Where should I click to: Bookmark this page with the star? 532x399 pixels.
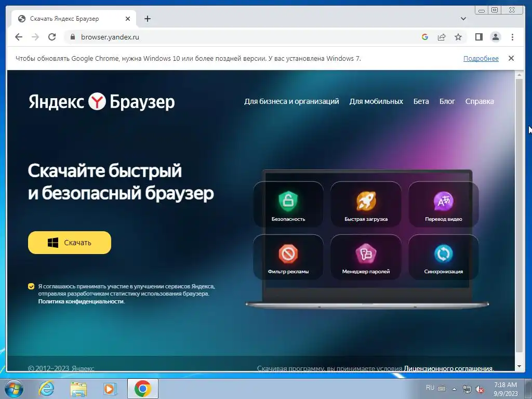pos(458,37)
